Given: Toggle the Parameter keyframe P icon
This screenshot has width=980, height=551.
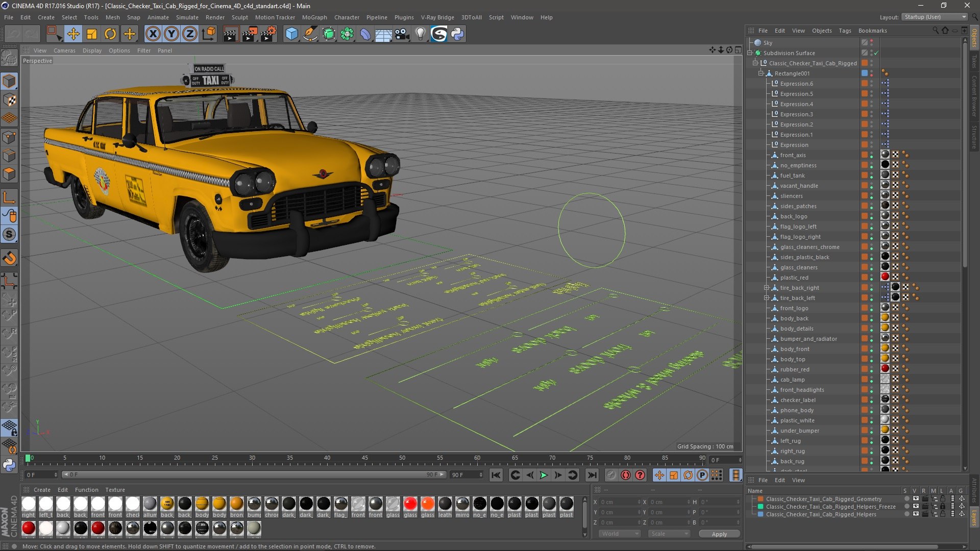Looking at the screenshot, I should pyautogui.click(x=702, y=475).
